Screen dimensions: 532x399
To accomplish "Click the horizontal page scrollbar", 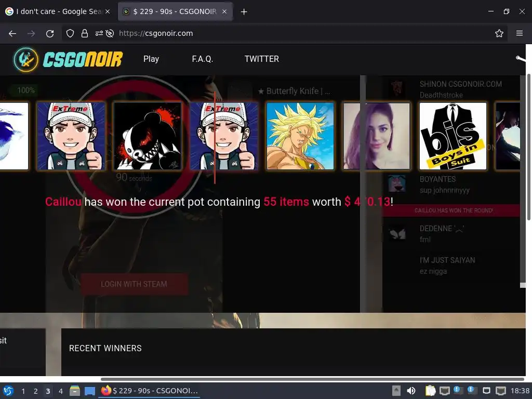I will tap(312, 379).
